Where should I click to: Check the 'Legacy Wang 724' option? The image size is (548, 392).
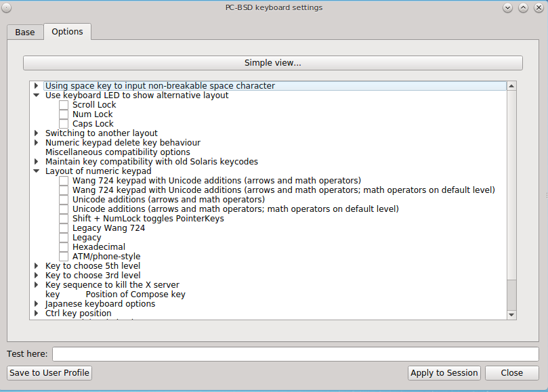[64, 227]
